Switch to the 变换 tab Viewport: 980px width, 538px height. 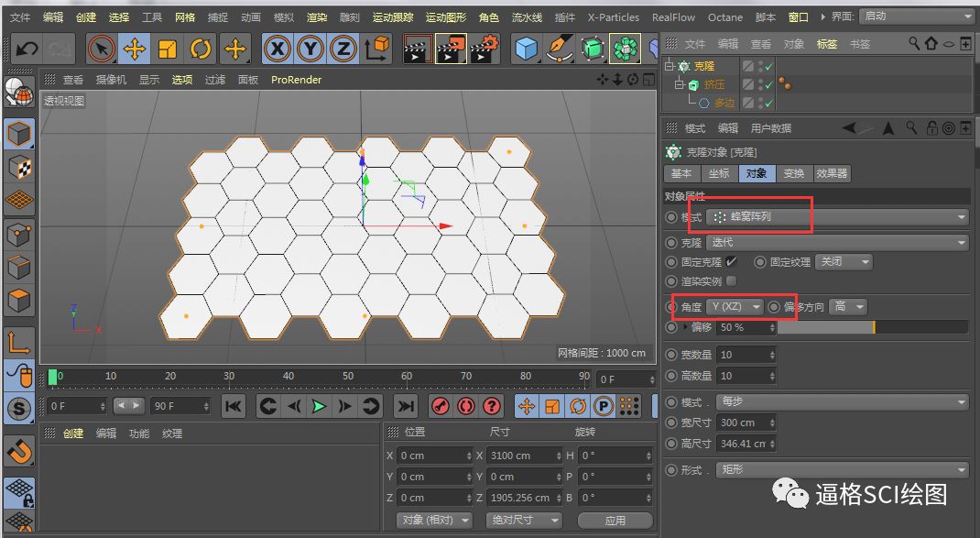tap(794, 173)
